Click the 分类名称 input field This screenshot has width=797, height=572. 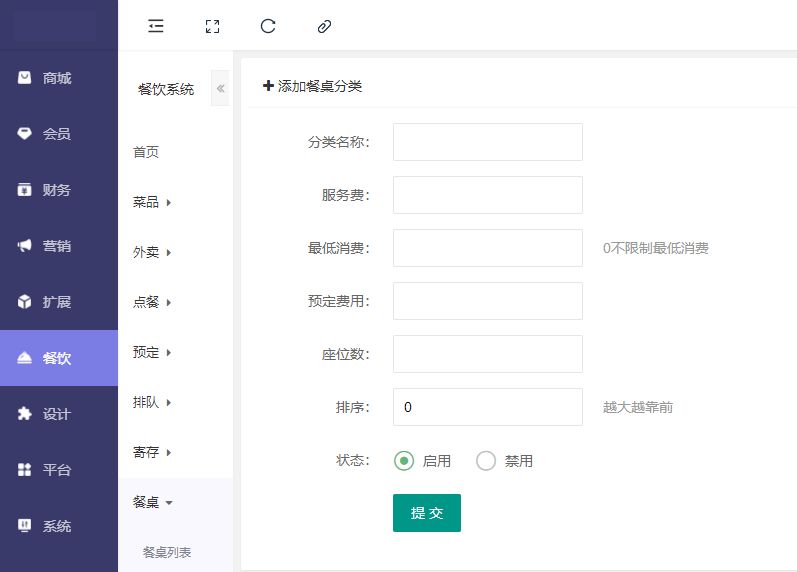[487, 142]
